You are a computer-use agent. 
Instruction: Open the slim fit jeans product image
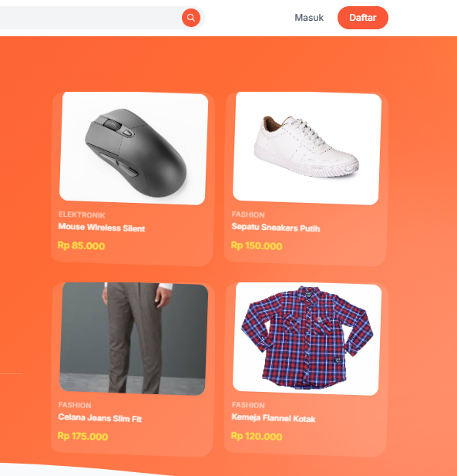[134, 339]
